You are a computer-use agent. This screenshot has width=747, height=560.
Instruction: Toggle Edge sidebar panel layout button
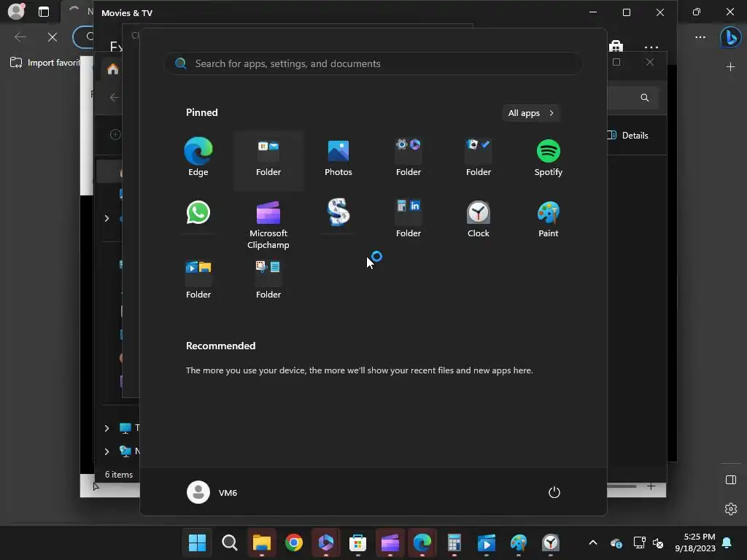[x=731, y=480]
